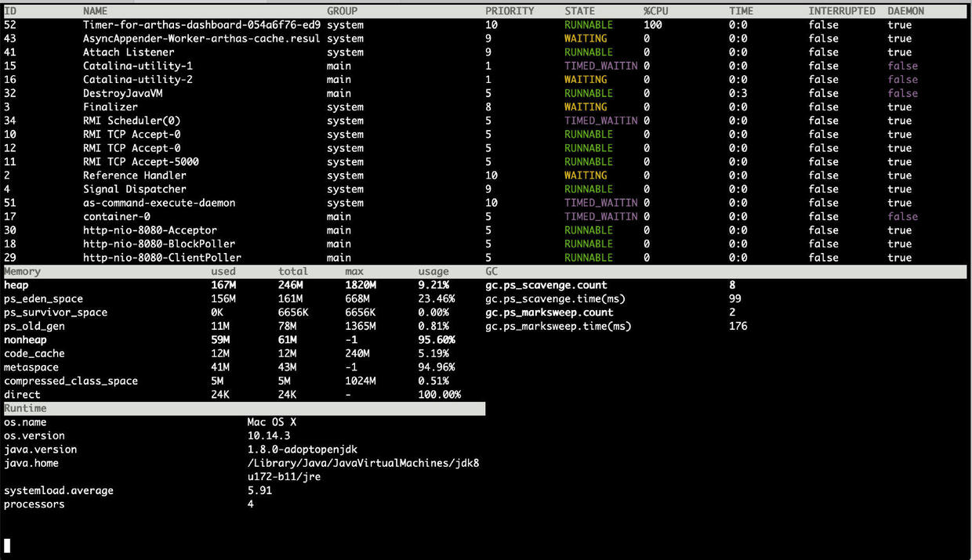Screen dimensions: 972x560
Task: Click metaspace usage value 94.96%
Action: coord(437,367)
